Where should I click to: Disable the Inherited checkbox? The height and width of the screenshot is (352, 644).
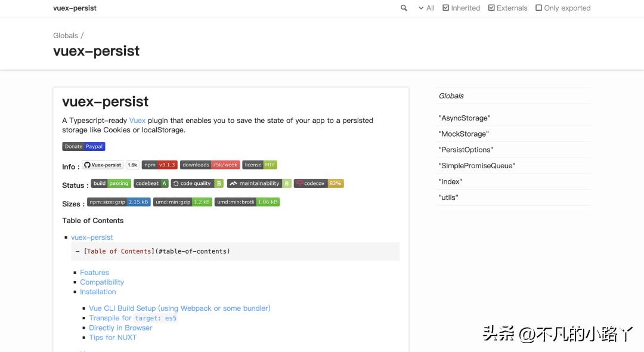click(446, 8)
